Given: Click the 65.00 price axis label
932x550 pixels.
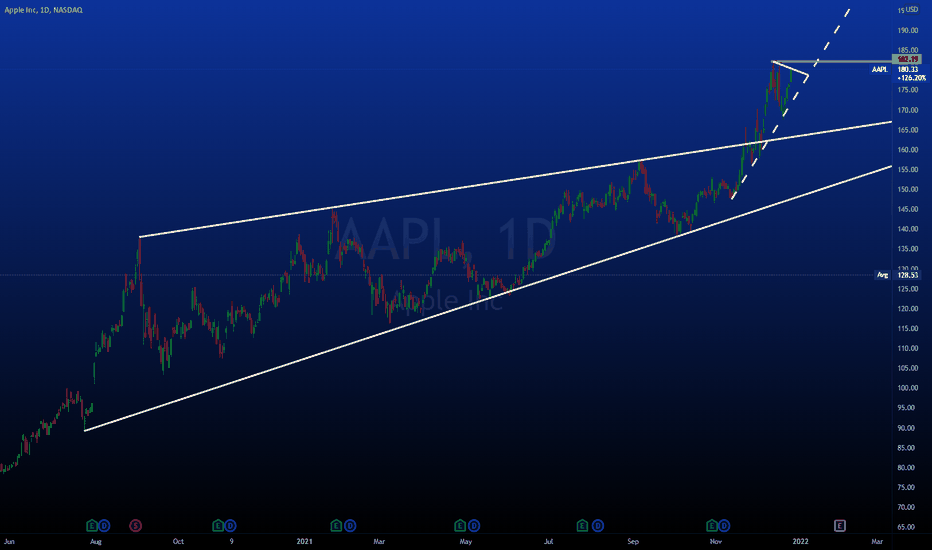Looking at the screenshot, I should coord(906,527).
